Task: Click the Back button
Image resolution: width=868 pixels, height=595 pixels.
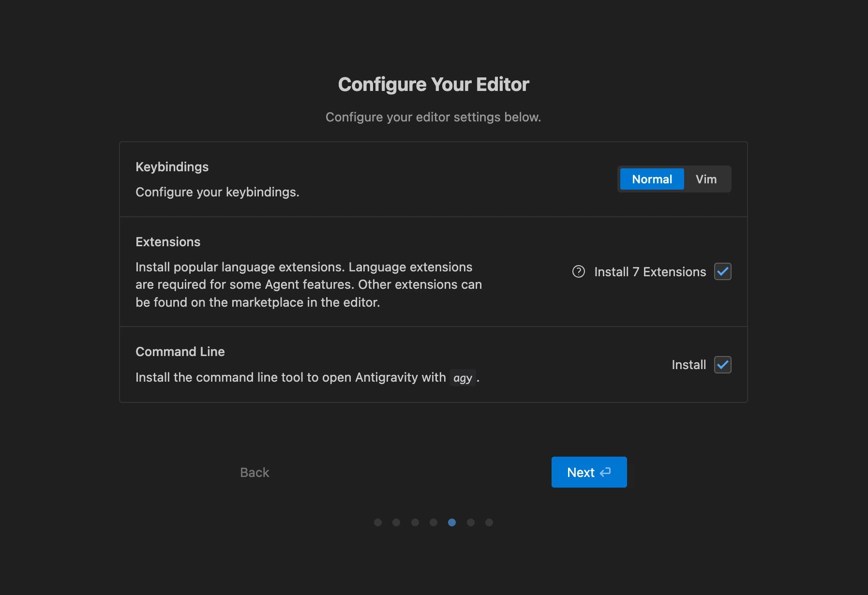Action: click(x=254, y=472)
